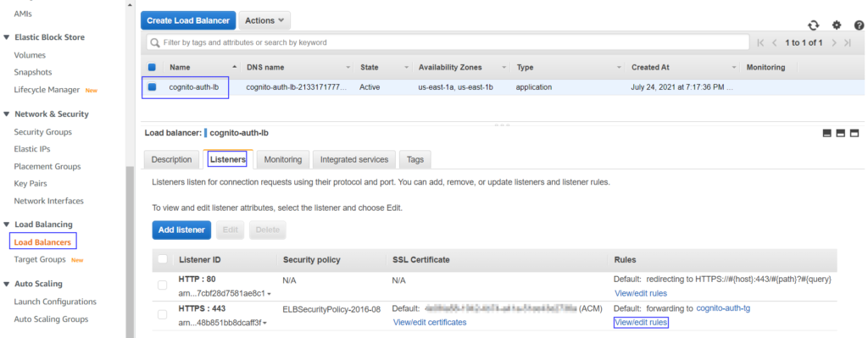Open Placement Groups in the sidebar
This screenshot has width=868, height=338.
point(47,167)
